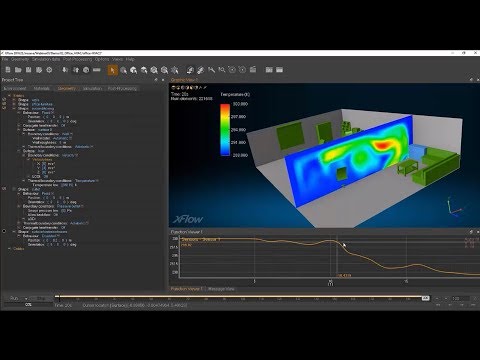Toggle visibility of the second Shape furniture row
This screenshot has width=480, height=360.
pos(4,104)
